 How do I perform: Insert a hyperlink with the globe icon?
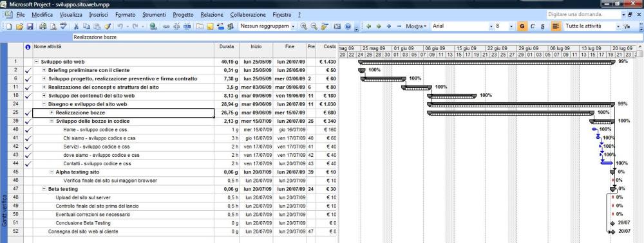click(x=153, y=26)
